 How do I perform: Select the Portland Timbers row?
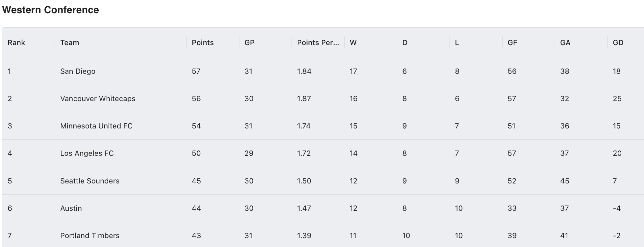(323, 234)
